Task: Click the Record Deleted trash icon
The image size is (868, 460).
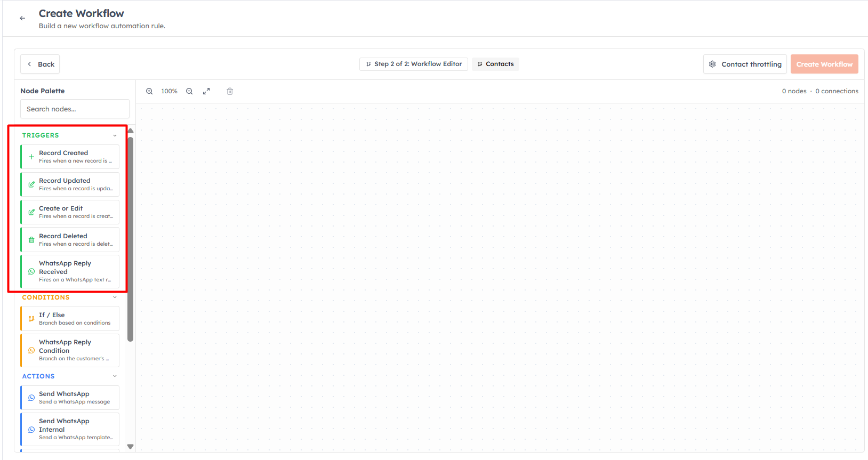Action: (31, 240)
